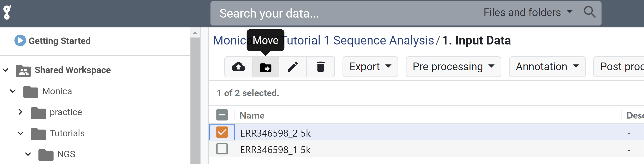This screenshot has width=644, height=164.
Task: Uncheck the ERR346598_2 5k checkbox
Action: click(x=222, y=132)
